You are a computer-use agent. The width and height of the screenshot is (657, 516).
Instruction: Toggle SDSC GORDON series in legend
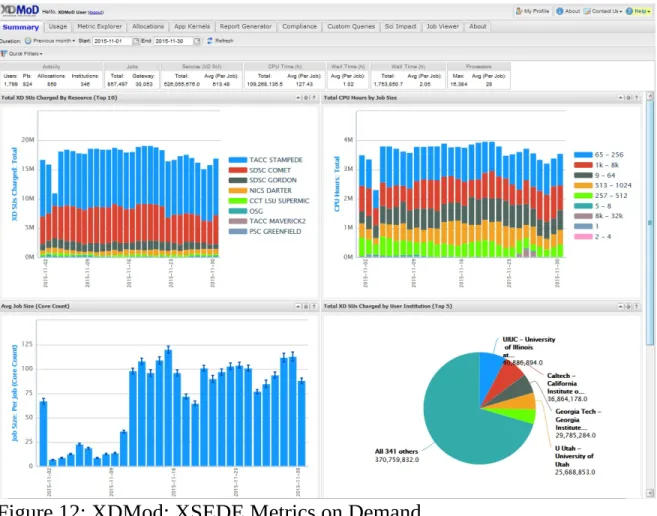[x=263, y=180]
